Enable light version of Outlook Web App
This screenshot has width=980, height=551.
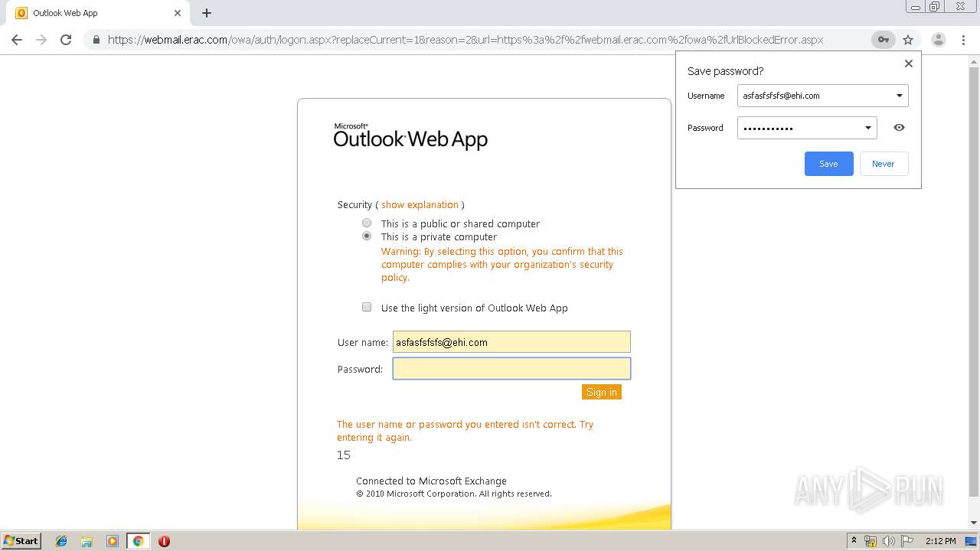(x=367, y=307)
